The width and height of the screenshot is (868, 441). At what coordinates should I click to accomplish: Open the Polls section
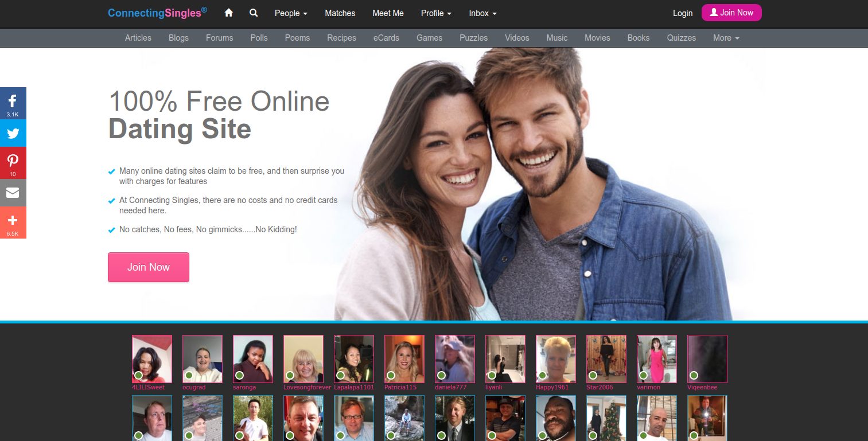259,38
